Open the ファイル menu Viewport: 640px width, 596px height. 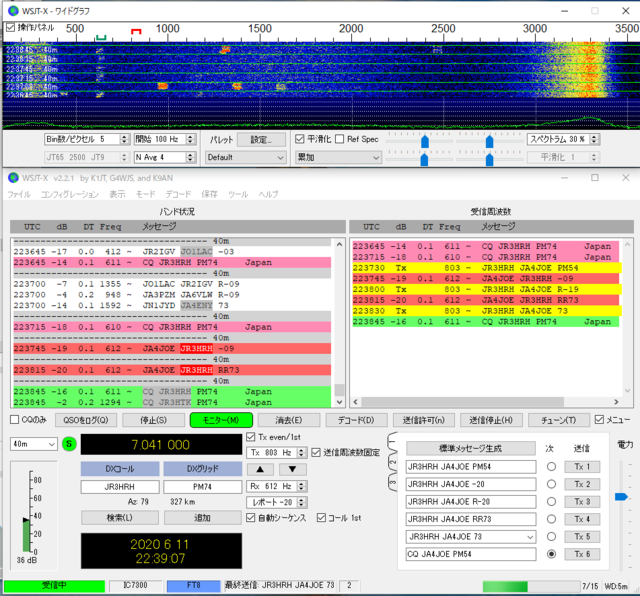(19, 194)
